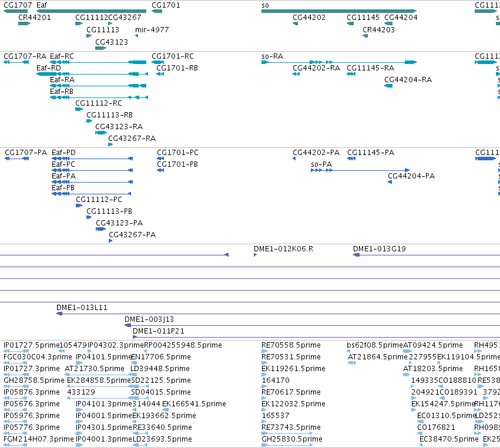Select transcript Eaf-RB label

[x=62, y=92]
